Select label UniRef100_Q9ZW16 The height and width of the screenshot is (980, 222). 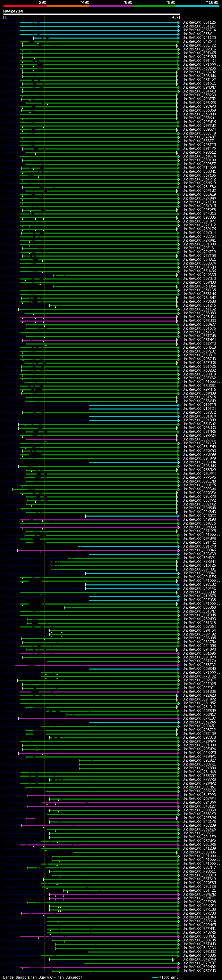point(199,122)
